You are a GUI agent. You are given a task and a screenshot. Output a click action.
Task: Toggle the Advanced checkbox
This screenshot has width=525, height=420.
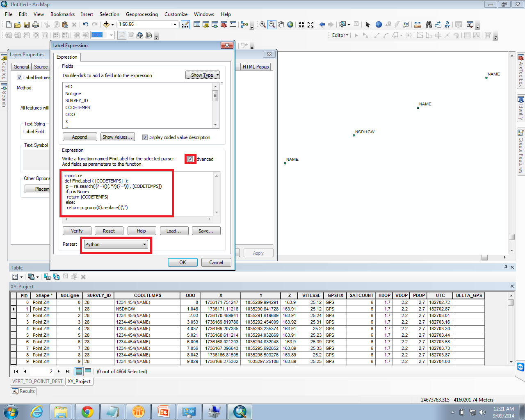pyautogui.click(x=190, y=159)
